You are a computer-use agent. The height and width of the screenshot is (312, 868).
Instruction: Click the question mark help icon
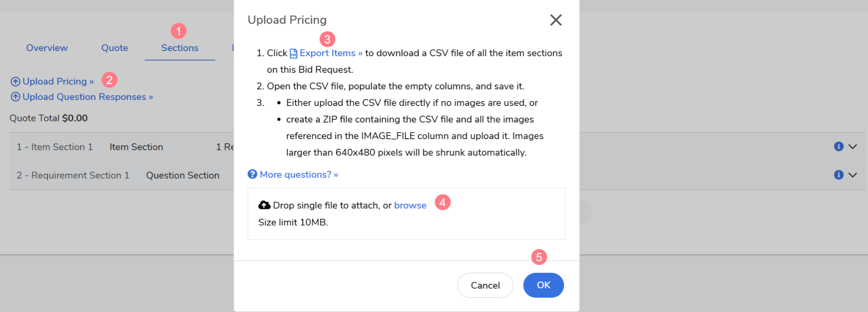[252, 174]
